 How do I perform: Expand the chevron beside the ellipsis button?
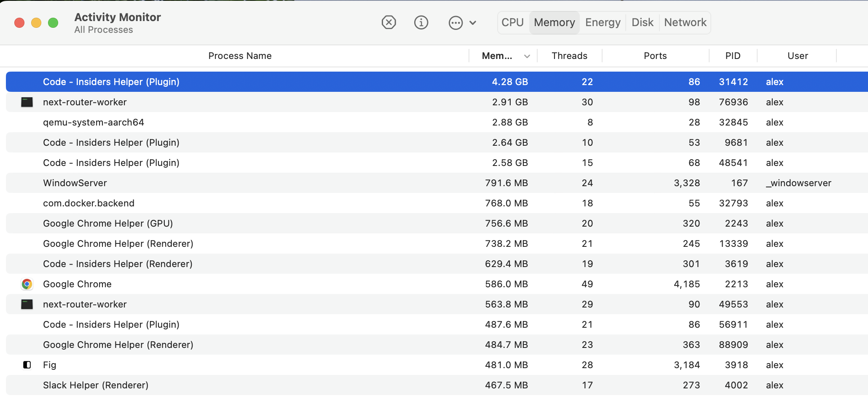click(474, 22)
